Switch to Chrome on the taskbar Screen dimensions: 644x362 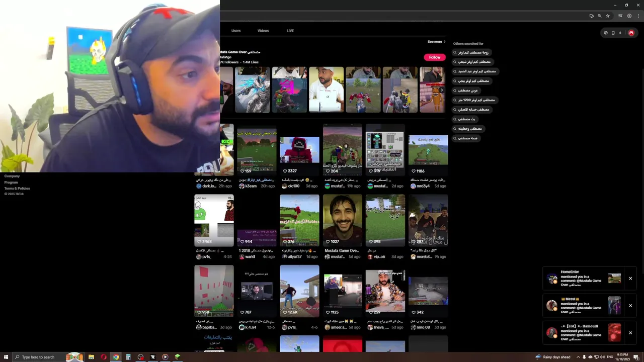(x=116, y=357)
